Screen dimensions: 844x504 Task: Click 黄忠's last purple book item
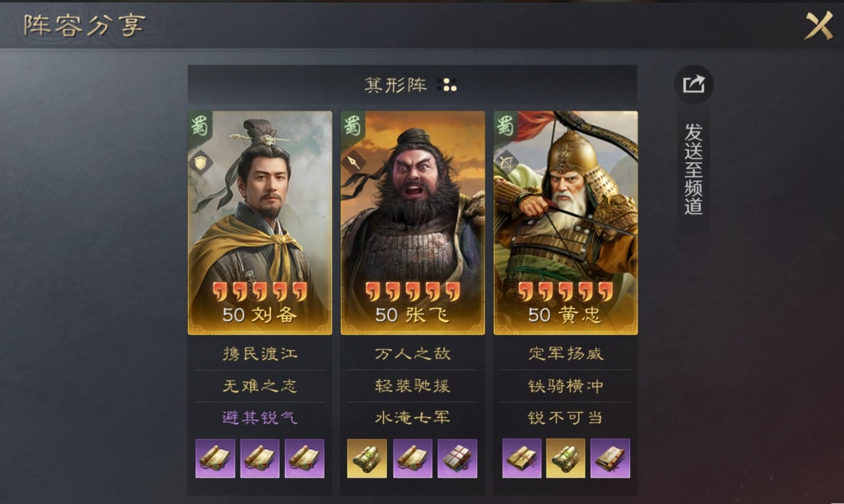[610, 458]
